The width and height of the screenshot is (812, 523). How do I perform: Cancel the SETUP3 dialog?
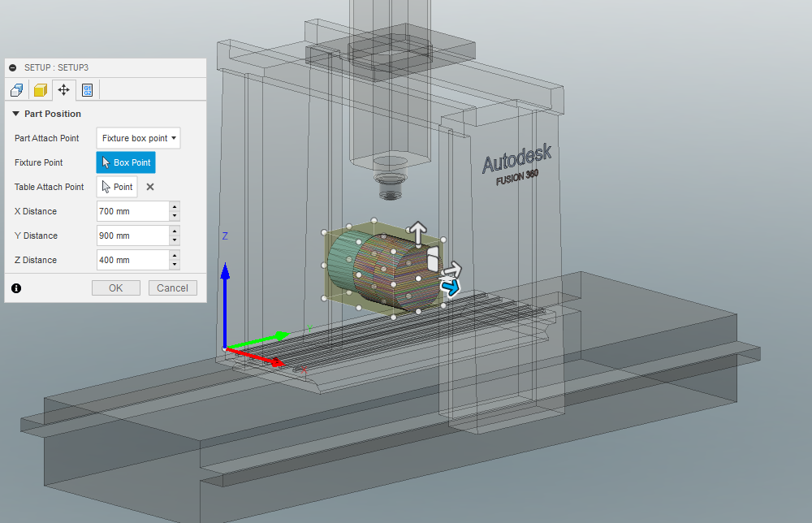[x=172, y=287]
